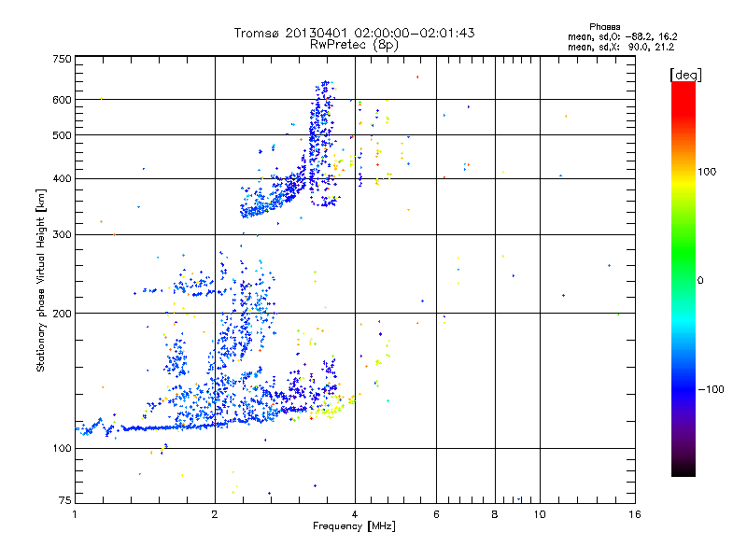The image size is (747, 560).
Task: Click the y-axis tick label '300'
Action: pos(62,234)
